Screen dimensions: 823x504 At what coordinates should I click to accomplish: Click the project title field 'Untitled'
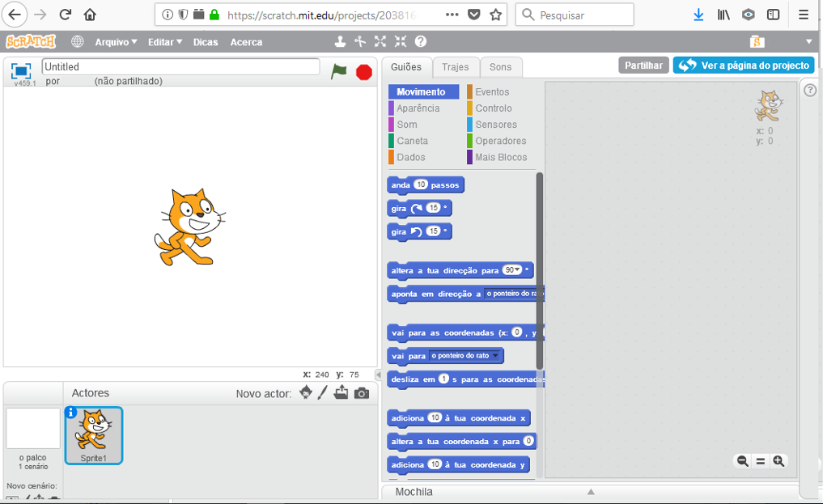pos(180,67)
